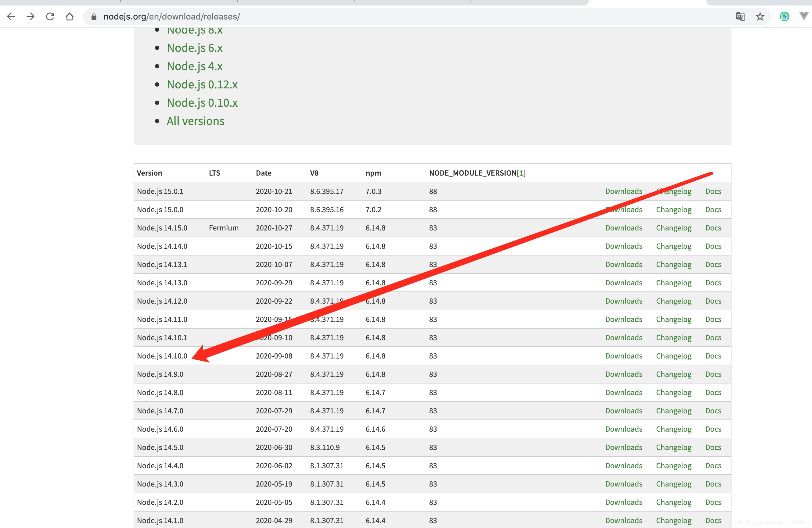Reload the current page
The width and height of the screenshot is (812, 528).
pos(50,16)
